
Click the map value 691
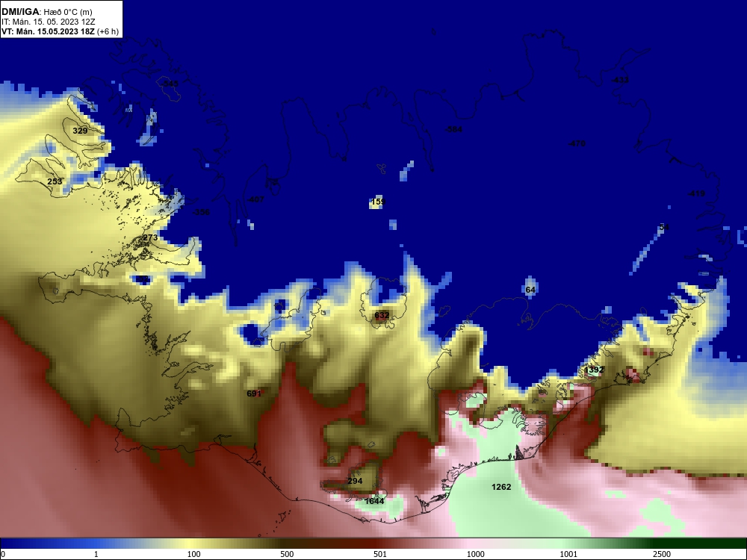coord(254,393)
